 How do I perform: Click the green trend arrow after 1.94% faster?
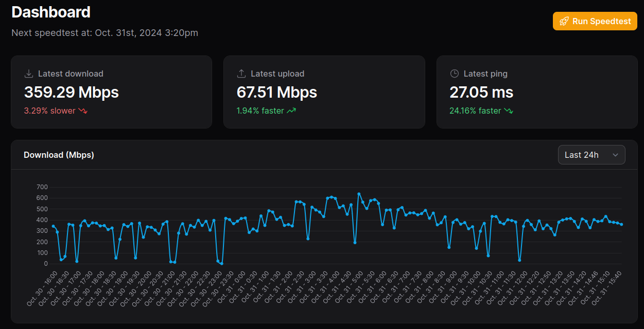(x=291, y=111)
